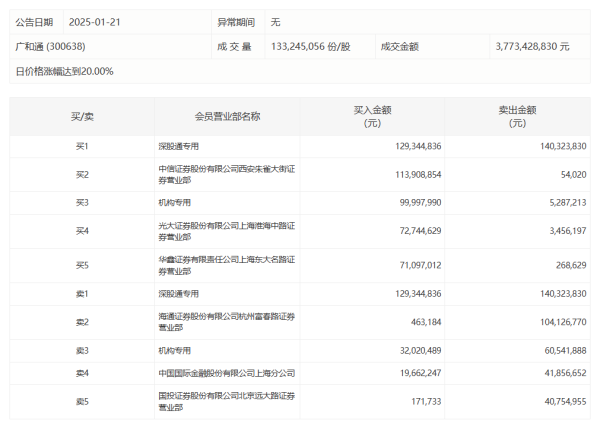600x430 pixels.
Task: Click the announcement date 2025-01-21
Action: pyautogui.click(x=95, y=22)
